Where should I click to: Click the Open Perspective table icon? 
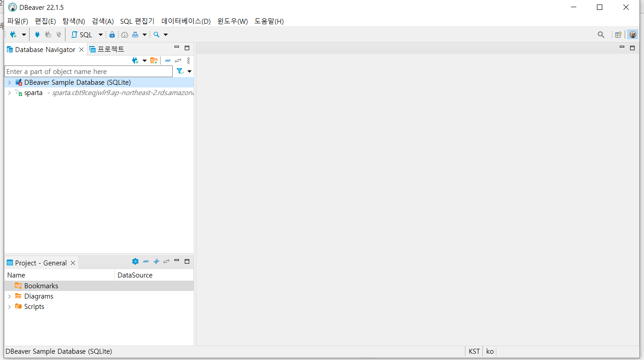click(618, 35)
